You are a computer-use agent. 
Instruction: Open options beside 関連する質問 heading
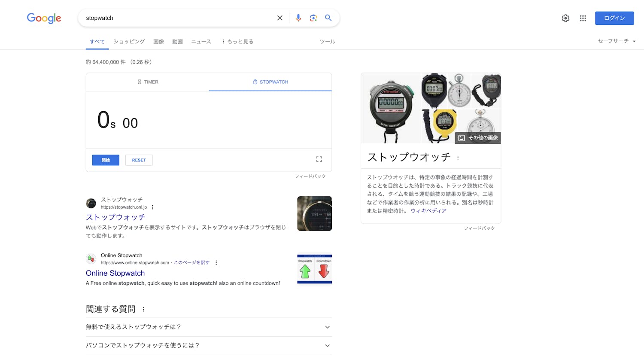coord(143,309)
